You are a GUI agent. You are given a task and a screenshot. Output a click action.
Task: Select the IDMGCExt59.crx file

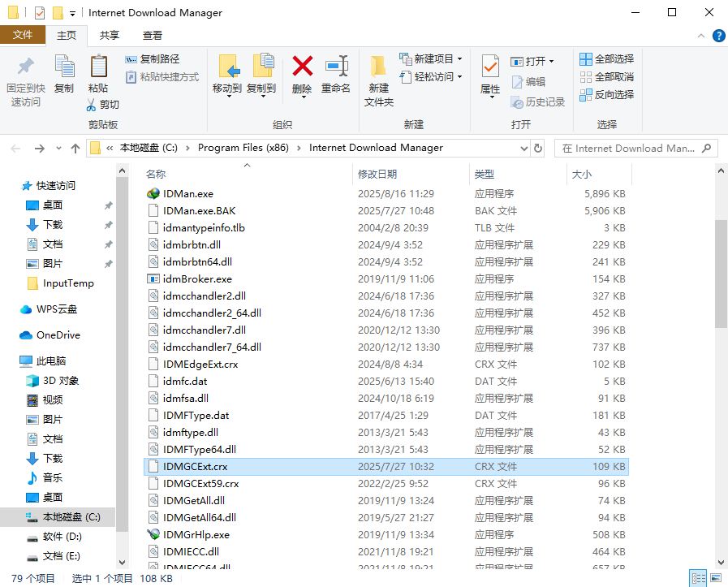coord(386,483)
